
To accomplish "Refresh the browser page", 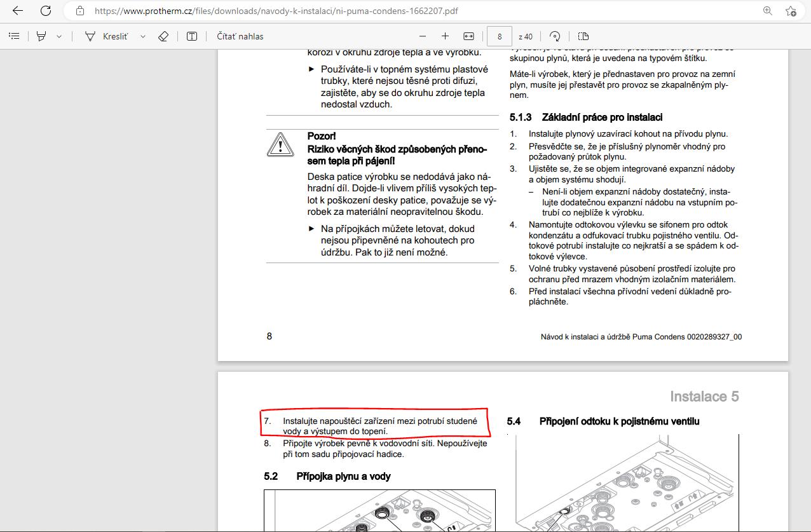I will coord(46,11).
